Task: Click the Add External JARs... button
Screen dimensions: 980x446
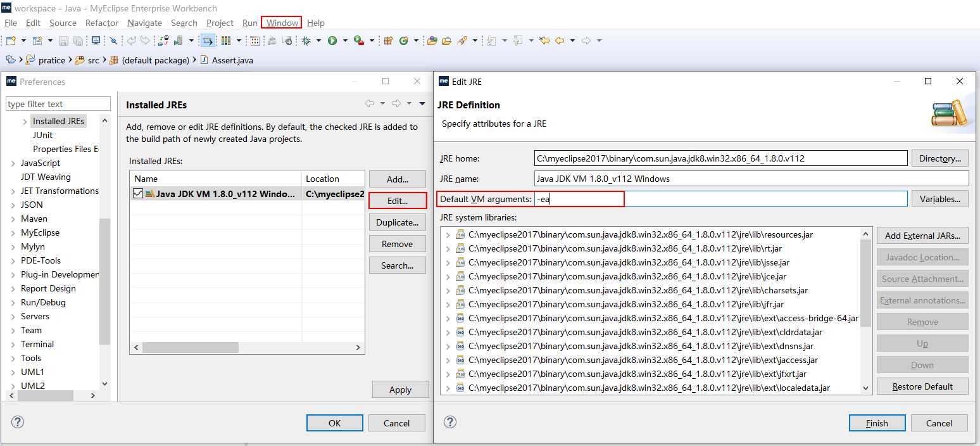Action: click(922, 236)
